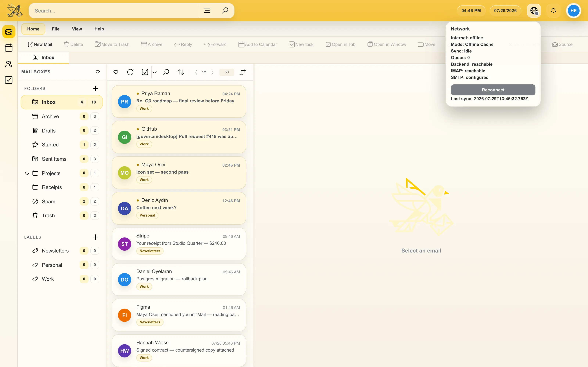Collapse the Mailboxes panel chevron
Image resolution: width=588 pixels, height=367 pixels.
pos(98,72)
